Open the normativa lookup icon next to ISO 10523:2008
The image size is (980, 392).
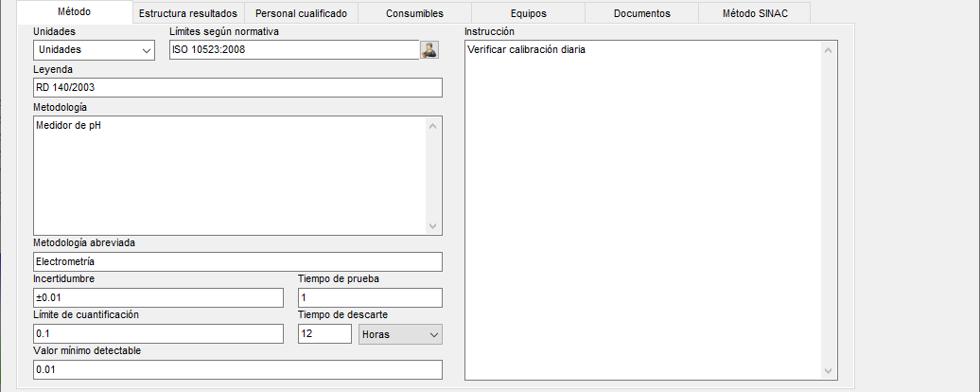[x=429, y=50]
